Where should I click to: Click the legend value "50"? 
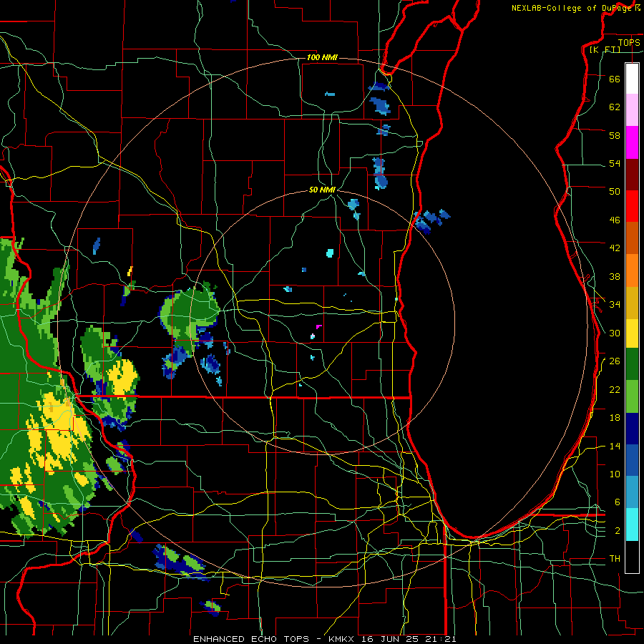coord(615,192)
